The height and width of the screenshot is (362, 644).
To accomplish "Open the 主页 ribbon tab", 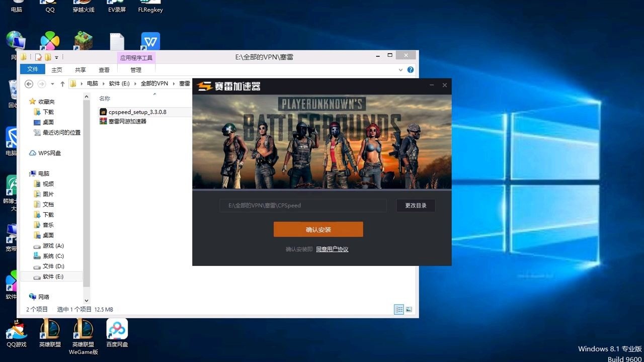I will point(57,70).
